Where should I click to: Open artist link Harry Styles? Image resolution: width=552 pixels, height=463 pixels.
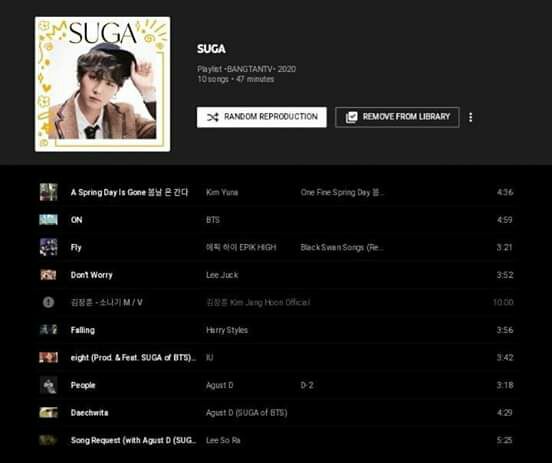coord(227,330)
